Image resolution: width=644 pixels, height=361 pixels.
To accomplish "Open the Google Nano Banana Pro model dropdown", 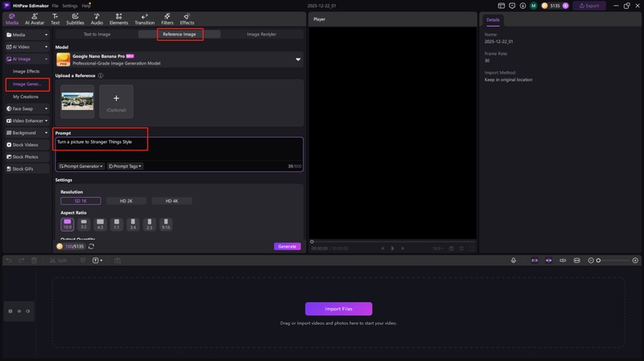I will 180,59.
